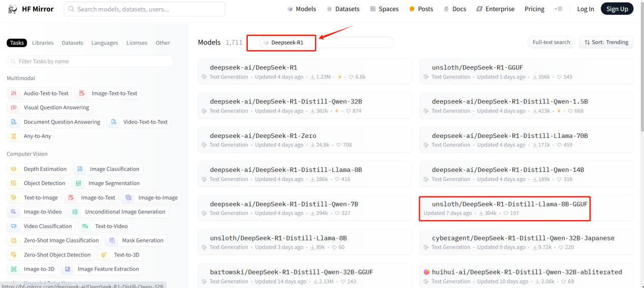
Task: Click the Object Detection task icon
Action: (14, 183)
